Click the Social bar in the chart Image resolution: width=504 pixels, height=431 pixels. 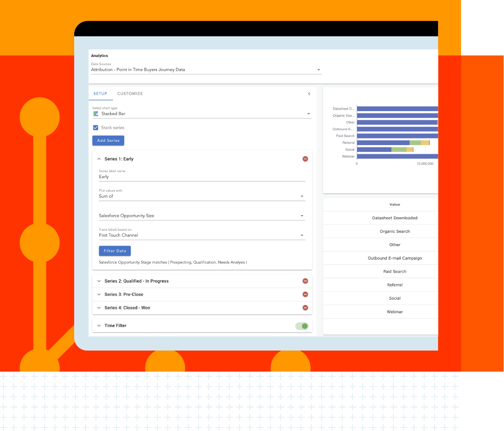(385, 149)
